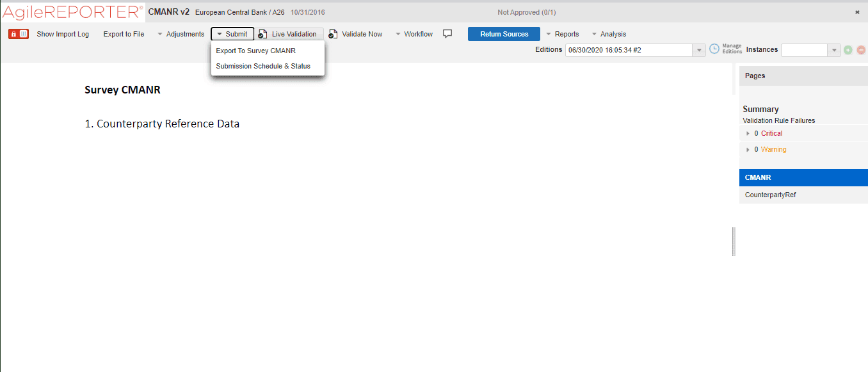
Task: Select Export To Survey CMANR
Action: (256, 51)
